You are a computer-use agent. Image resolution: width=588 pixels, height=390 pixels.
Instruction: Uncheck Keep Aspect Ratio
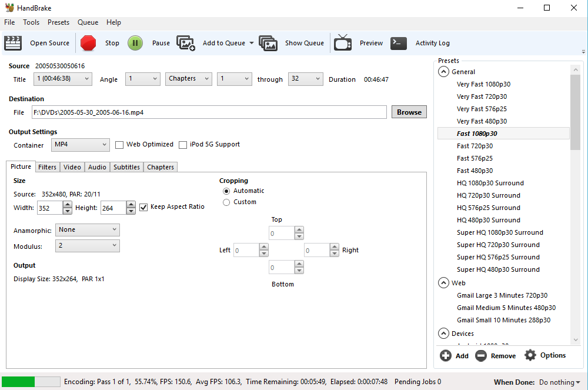[x=143, y=207]
